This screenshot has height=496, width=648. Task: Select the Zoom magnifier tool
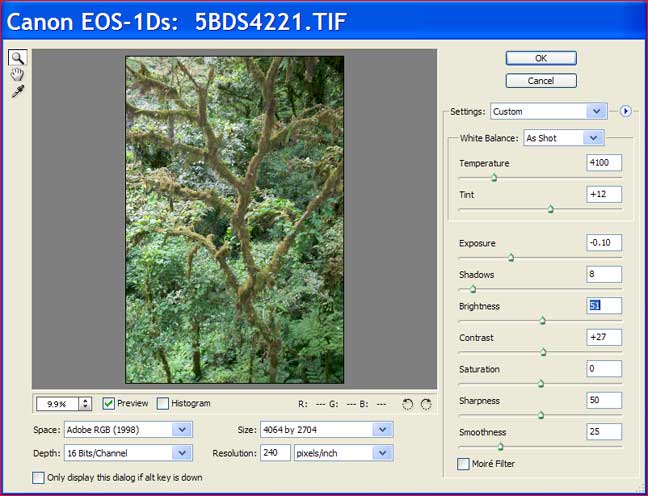click(17, 58)
